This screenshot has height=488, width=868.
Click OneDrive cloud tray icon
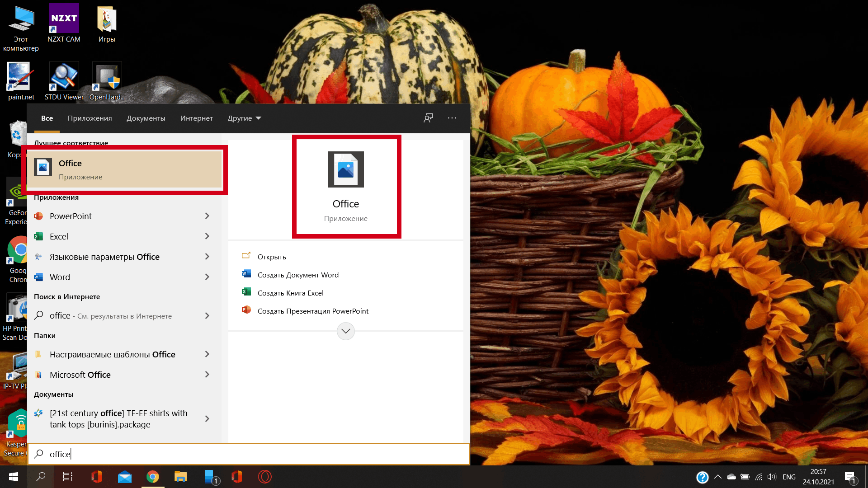pos(731,477)
